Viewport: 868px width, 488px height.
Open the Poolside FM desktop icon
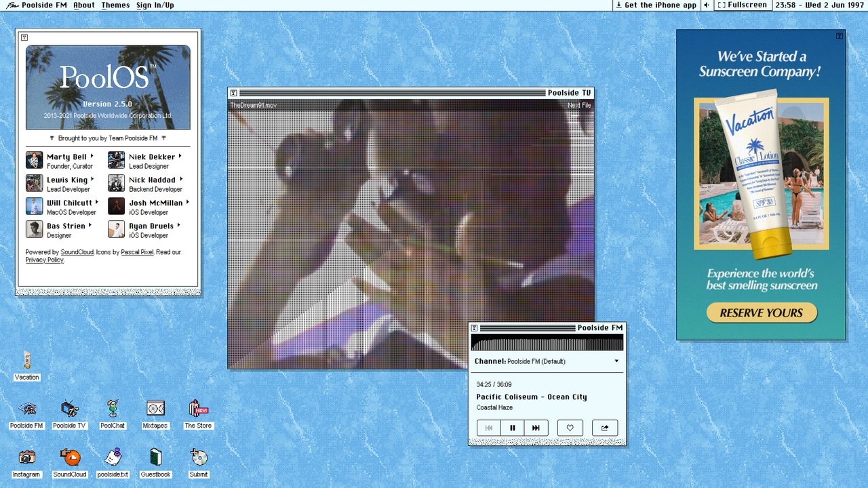point(26,413)
